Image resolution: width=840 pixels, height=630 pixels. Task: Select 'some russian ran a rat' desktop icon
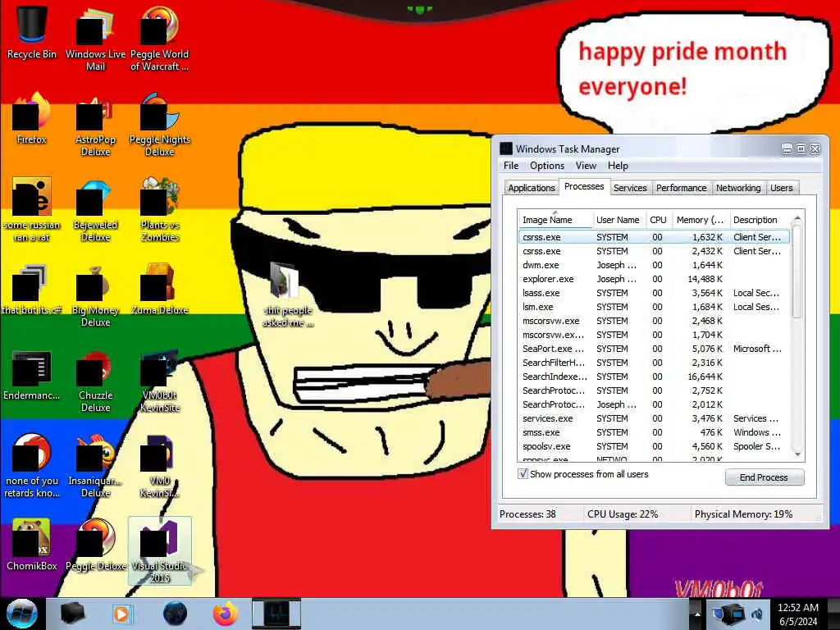(32, 210)
